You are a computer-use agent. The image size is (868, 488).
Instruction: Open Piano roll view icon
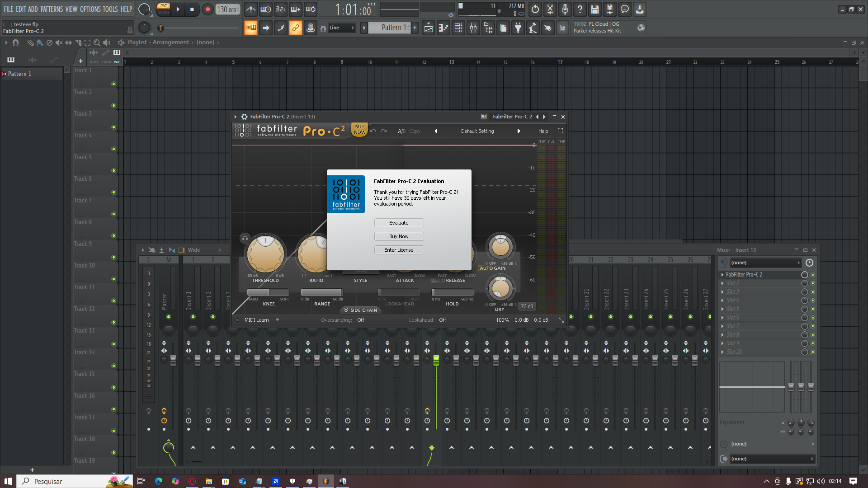443,28
